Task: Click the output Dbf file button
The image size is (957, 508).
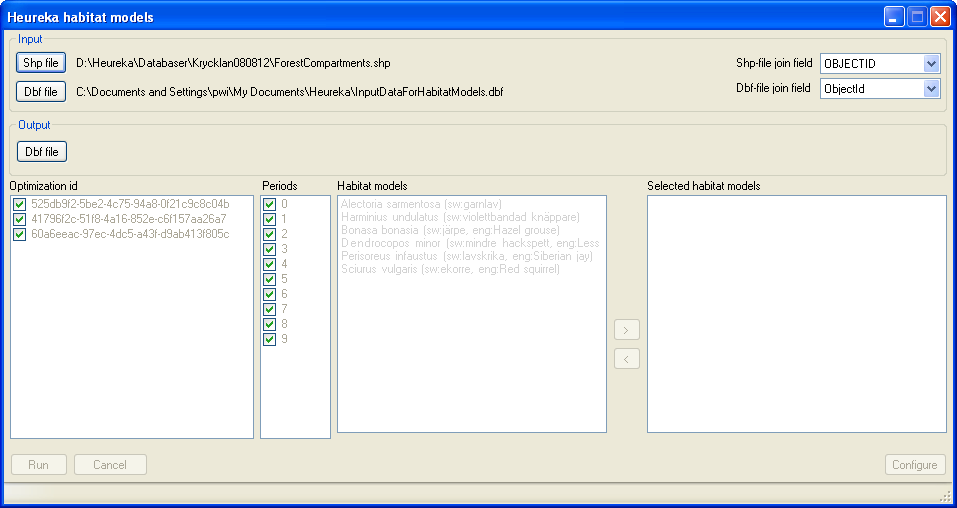Action: tap(41, 152)
